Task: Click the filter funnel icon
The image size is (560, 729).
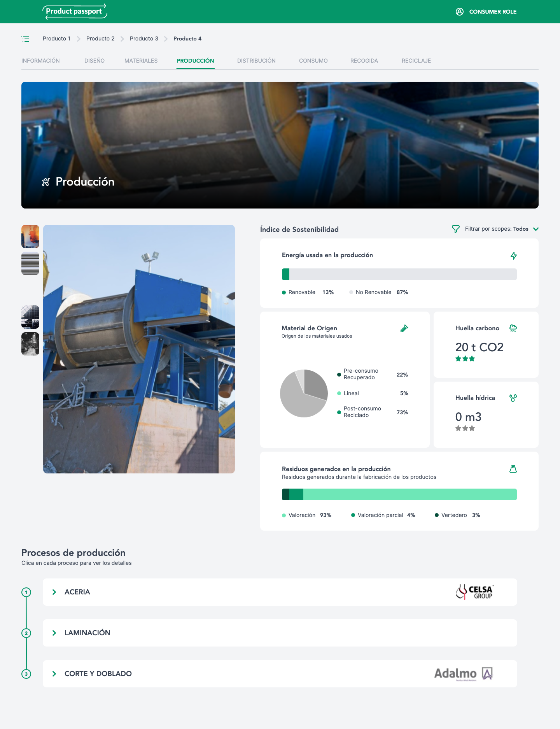Action: pyautogui.click(x=456, y=229)
